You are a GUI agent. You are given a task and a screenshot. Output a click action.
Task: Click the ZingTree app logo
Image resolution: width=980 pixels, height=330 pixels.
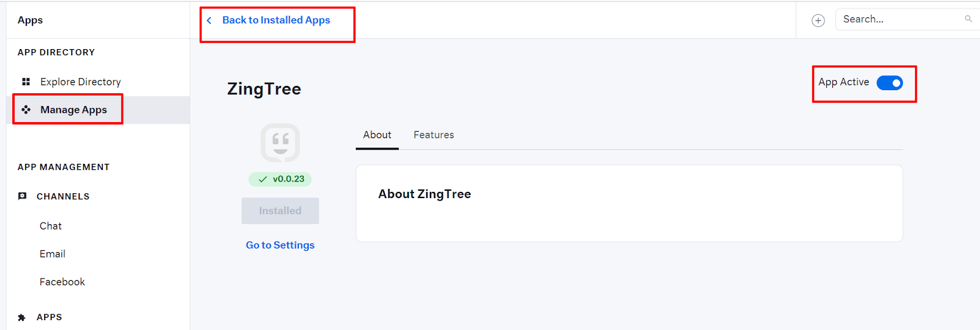[280, 143]
